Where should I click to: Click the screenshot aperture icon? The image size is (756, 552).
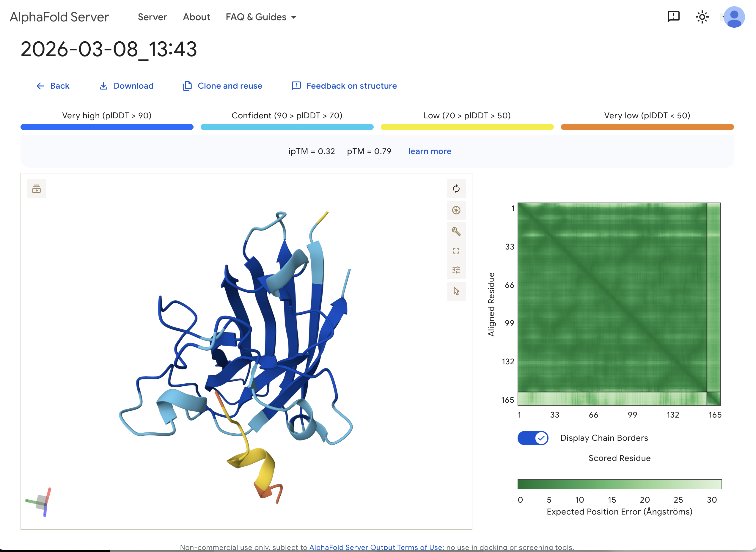[x=456, y=210]
